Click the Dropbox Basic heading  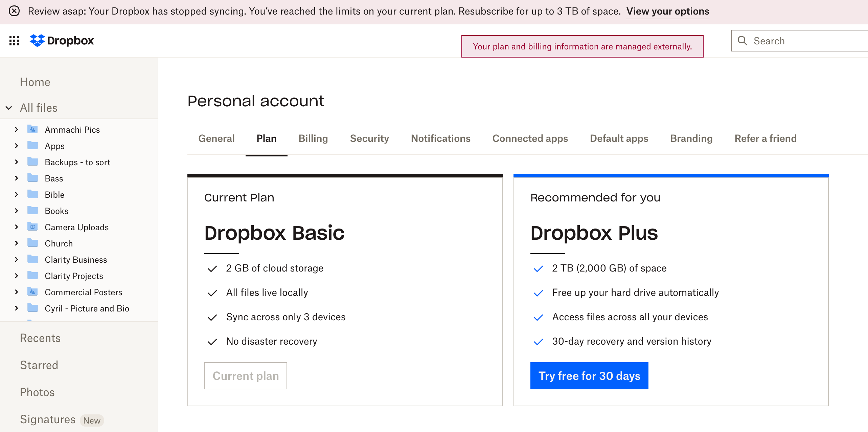274,233
